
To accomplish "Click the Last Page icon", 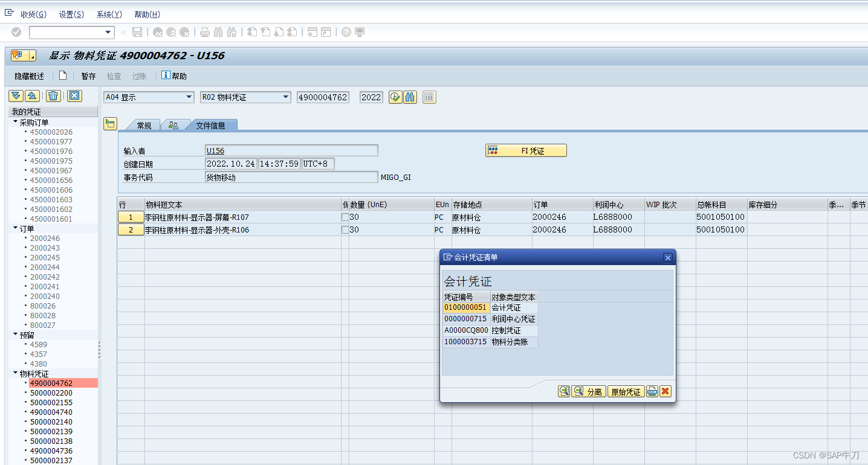I will pos(292,32).
